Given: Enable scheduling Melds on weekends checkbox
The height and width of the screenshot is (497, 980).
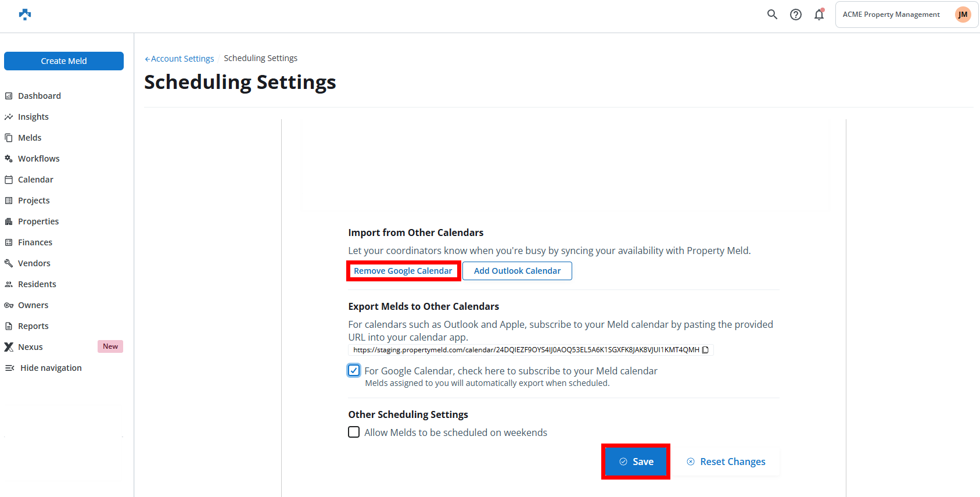Looking at the screenshot, I should coord(354,432).
